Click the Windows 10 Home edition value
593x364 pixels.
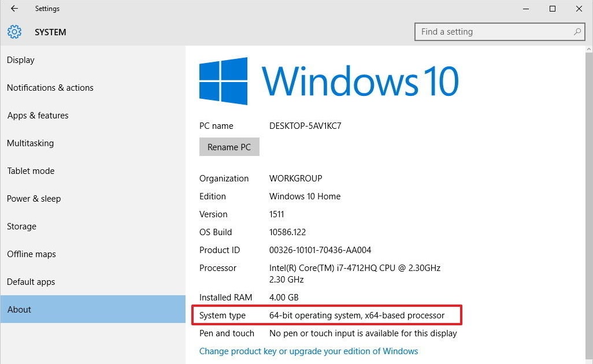305,196
